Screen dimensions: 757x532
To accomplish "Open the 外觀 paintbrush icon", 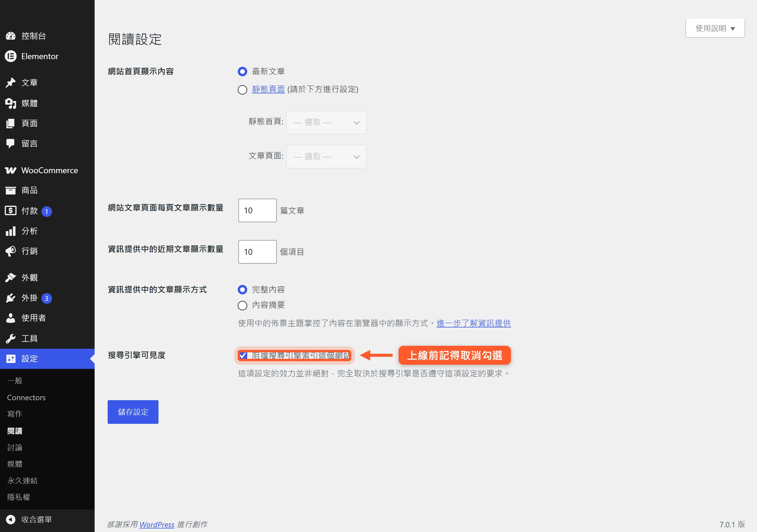I will 11,278.
